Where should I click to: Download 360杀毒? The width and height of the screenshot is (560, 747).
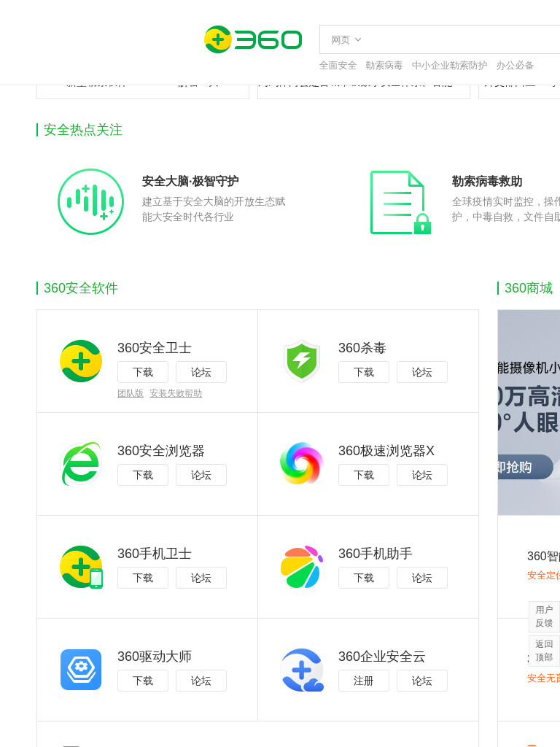(x=364, y=372)
